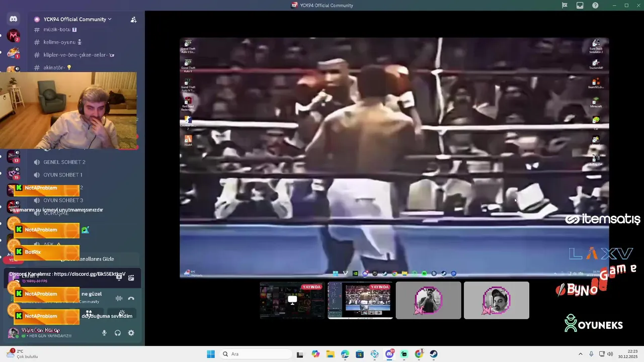Viewport: 644px width, 362px height.
Task: Disconnect from voice with the hang-up icon
Action: 131,298
